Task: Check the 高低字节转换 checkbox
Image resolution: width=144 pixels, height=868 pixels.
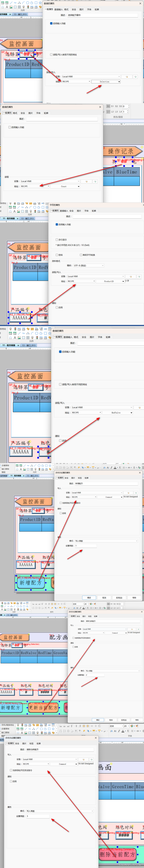Action: 81,255
